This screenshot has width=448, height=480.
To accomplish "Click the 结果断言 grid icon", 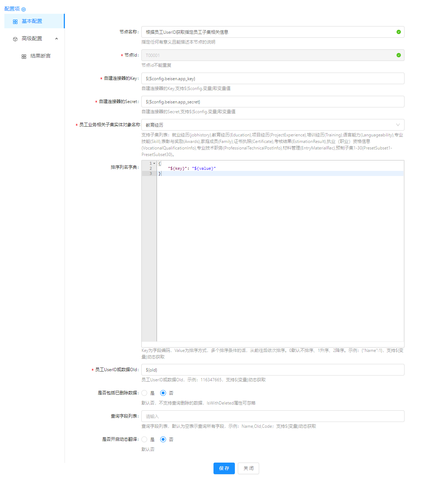I will coord(24,56).
